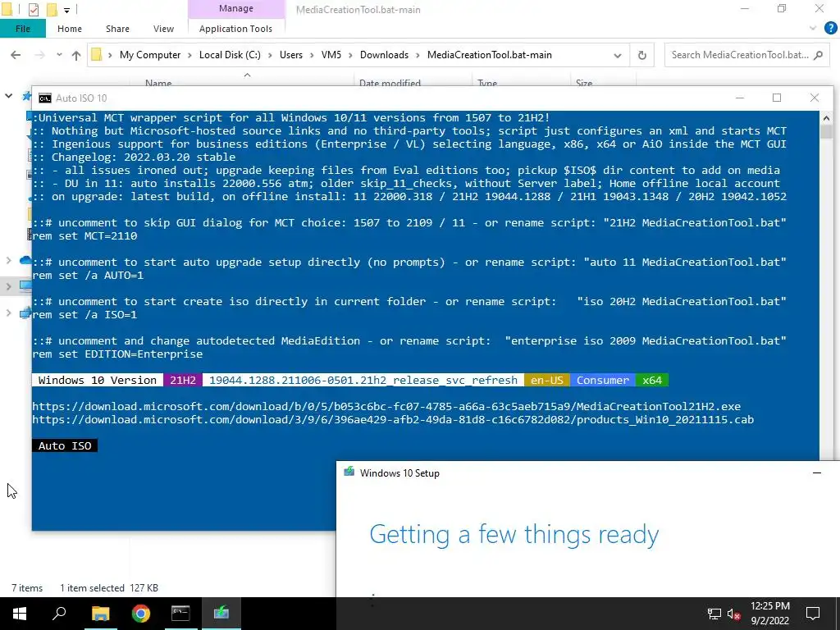The height and width of the screenshot is (630, 840).
Task: Click the Auto ISO 10 console icon
Action: [x=45, y=98]
